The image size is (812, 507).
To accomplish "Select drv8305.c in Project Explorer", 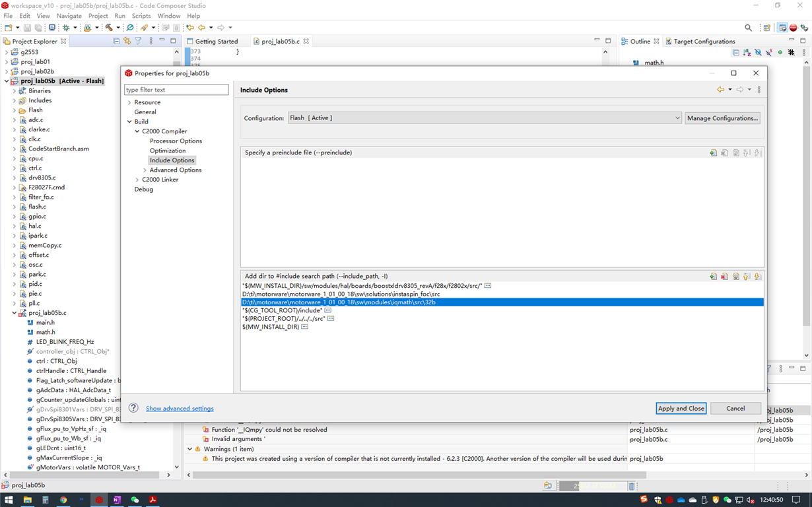I will 42,178.
